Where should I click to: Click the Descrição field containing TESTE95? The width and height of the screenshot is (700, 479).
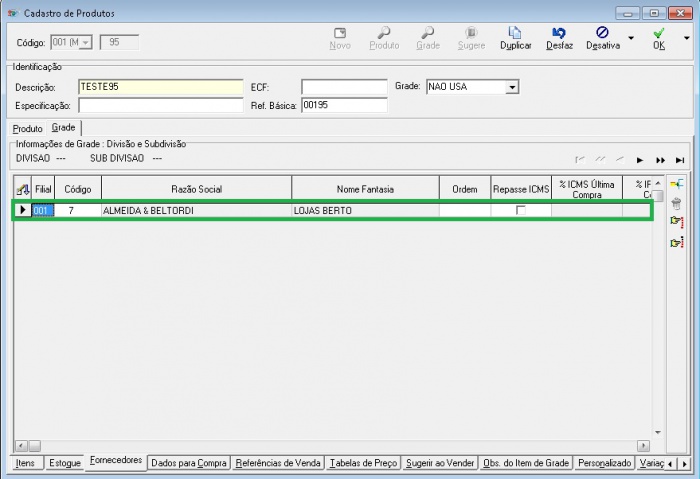point(160,87)
